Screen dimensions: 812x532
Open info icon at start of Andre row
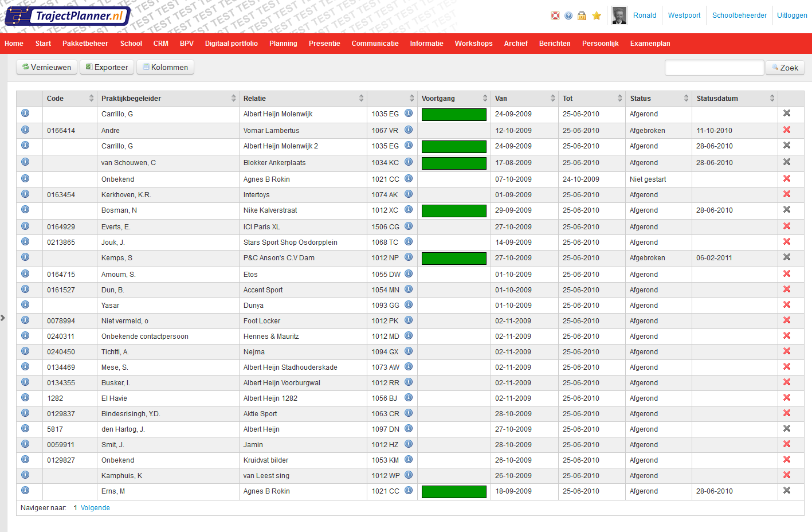(25, 130)
